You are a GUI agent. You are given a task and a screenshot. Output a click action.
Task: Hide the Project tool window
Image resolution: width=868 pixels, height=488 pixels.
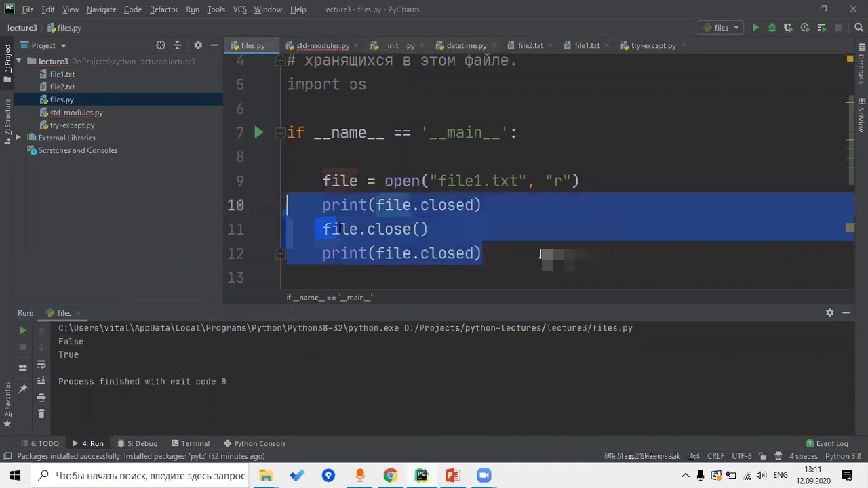coord(214,45)
